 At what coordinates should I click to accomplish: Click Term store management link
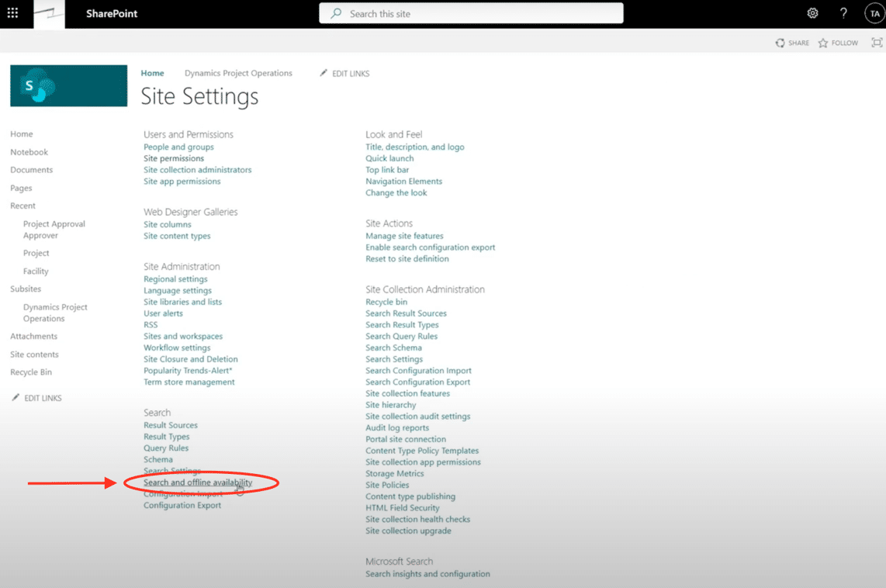point(189,382)
